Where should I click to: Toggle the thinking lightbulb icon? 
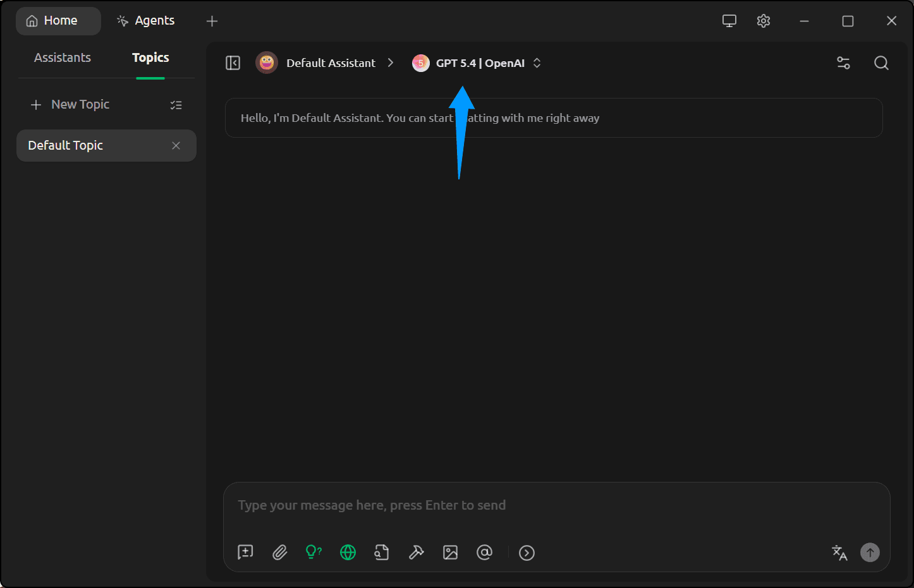pos(314,553)
